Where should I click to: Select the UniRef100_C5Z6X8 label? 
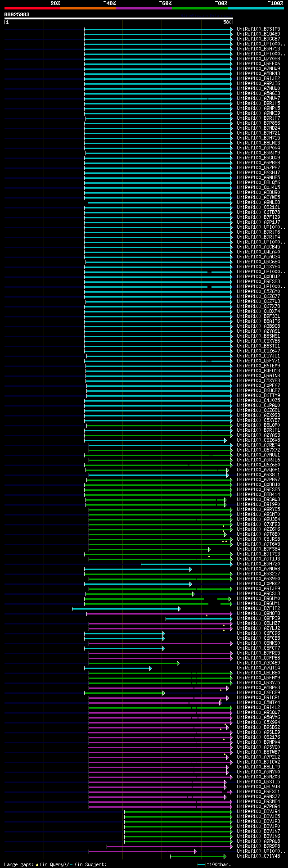(258, 440)
